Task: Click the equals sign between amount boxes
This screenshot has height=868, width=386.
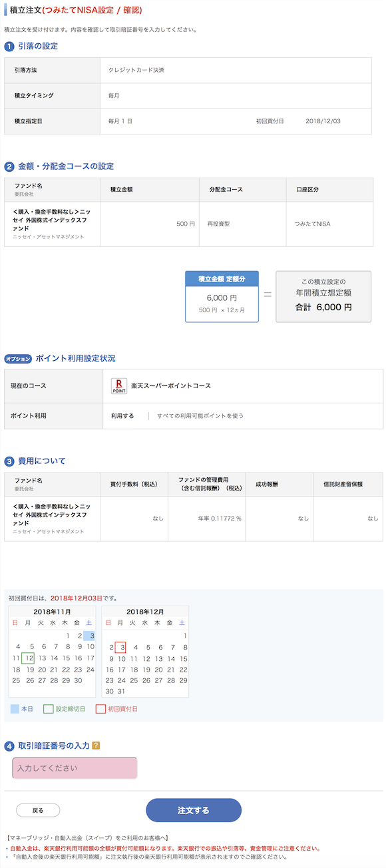Action: pyautogui.click(x=268, y=294)
